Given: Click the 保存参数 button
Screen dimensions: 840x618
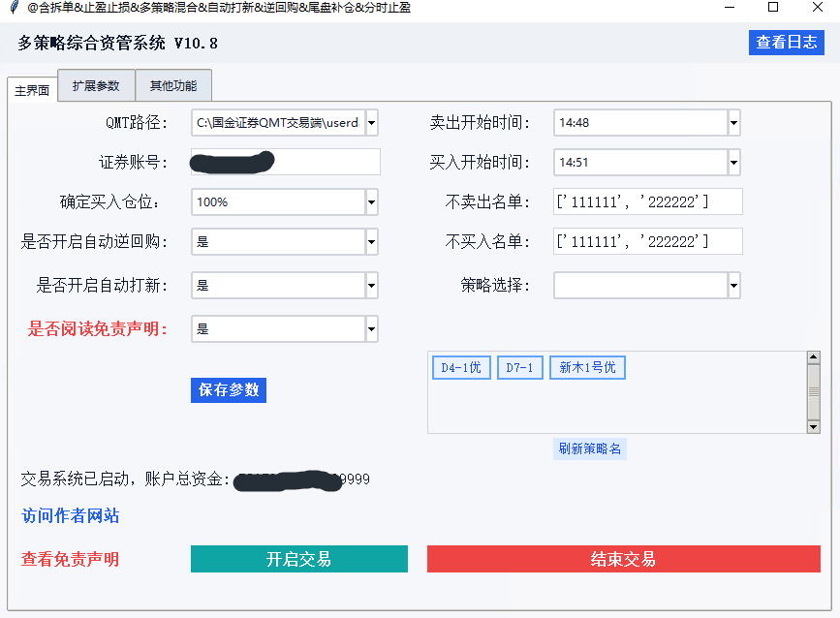Looking at the screenshot, I should (229, 389).
